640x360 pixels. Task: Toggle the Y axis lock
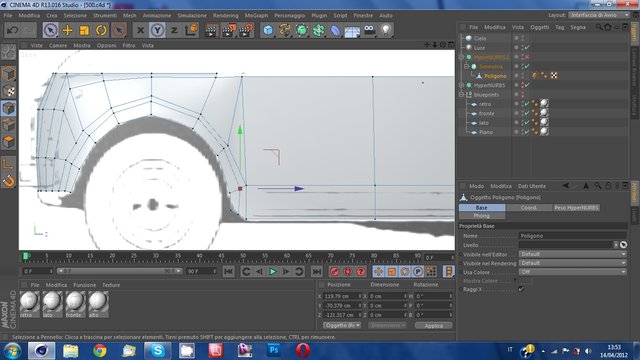[157, 30]
